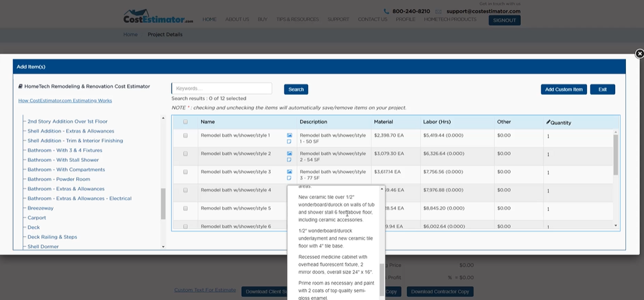
Task: Click the CostEstimator.com house logo
Action: 158,16
